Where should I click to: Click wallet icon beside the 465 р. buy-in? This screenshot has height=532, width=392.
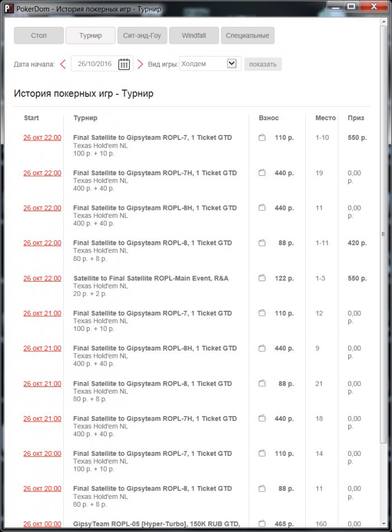click(x=262, y=524)
